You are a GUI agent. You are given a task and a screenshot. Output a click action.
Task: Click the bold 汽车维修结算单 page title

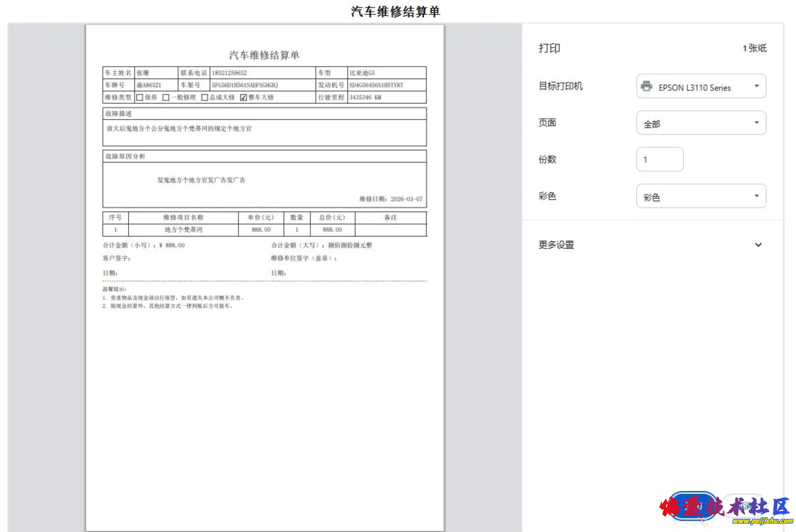395,12
